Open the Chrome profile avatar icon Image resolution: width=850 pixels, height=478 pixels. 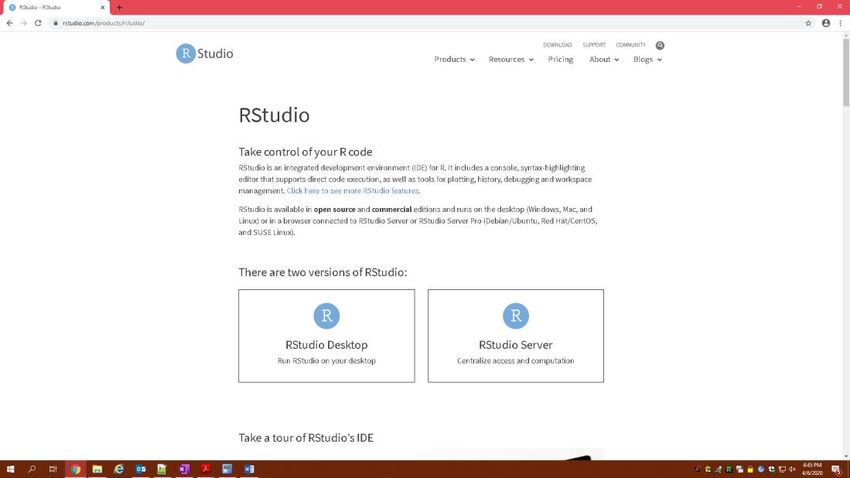click(826, 23)
